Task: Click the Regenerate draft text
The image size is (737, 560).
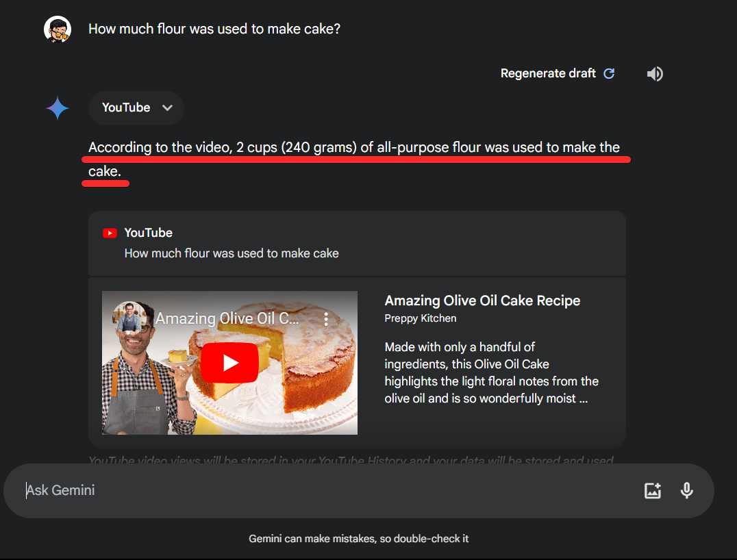Action: click(548, 73)
